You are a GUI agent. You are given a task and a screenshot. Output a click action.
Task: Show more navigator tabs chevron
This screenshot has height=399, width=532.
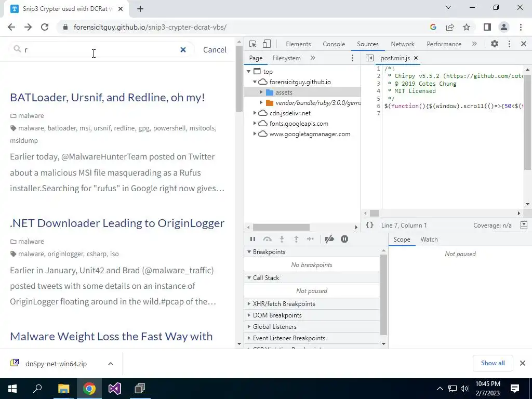click(312, 58)
